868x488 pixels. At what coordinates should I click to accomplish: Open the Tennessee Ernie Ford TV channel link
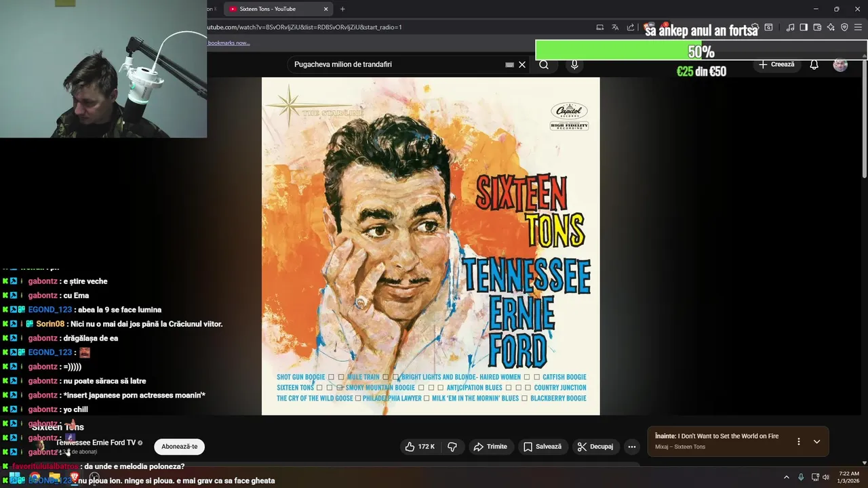coord(96,443)
